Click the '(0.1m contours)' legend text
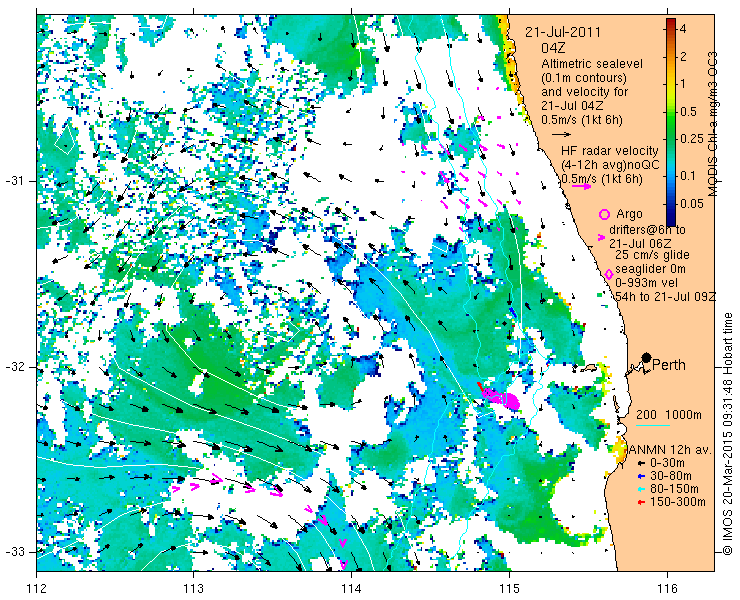Image resolution: width=740 pixels, height=600 pixels. point(584,77)
